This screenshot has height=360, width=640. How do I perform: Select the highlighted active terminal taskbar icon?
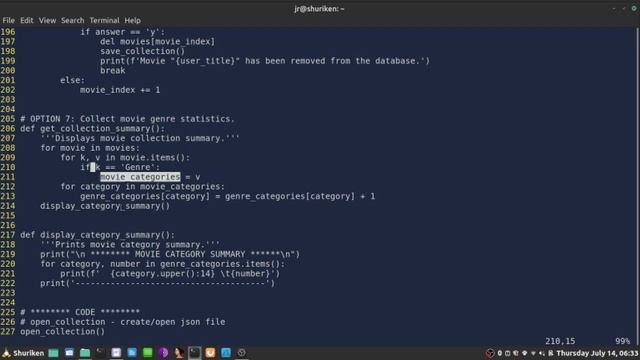195,353
